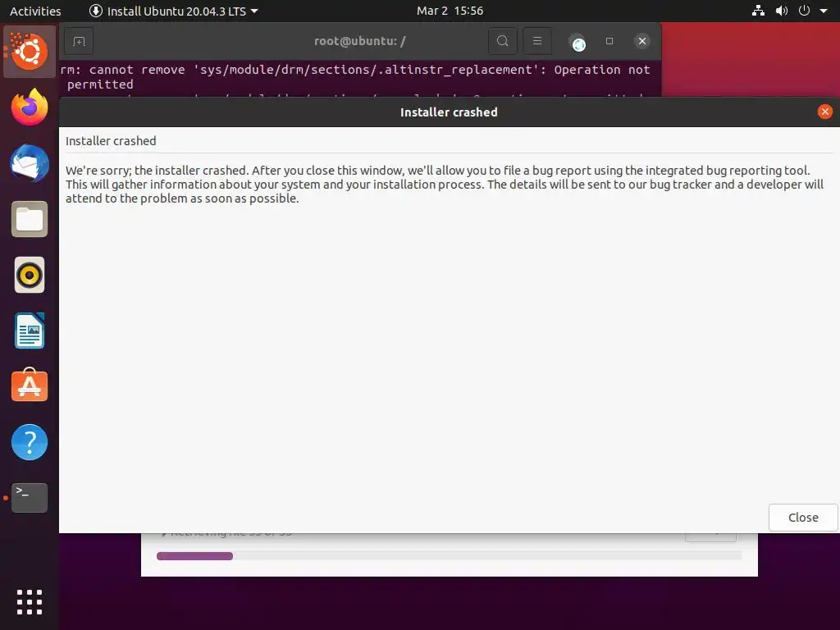Switch to Terminal via dock icon

point(30,498)
